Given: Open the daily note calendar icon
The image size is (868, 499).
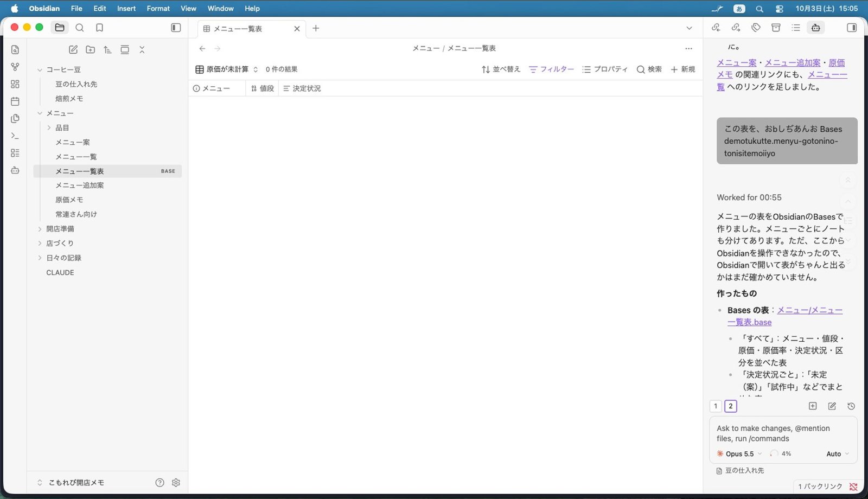Looking at the screenshot, I should tap(15, 101).
